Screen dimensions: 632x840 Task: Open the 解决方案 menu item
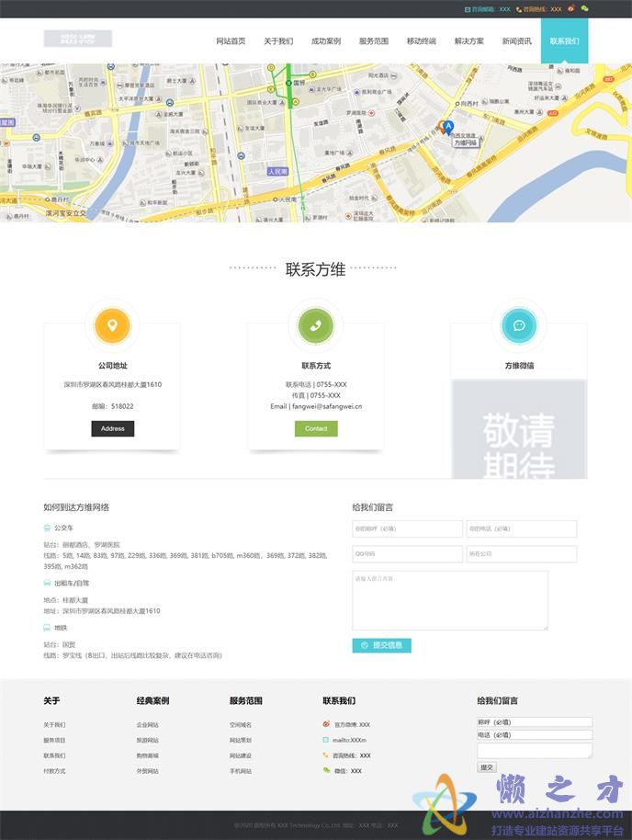469,40
